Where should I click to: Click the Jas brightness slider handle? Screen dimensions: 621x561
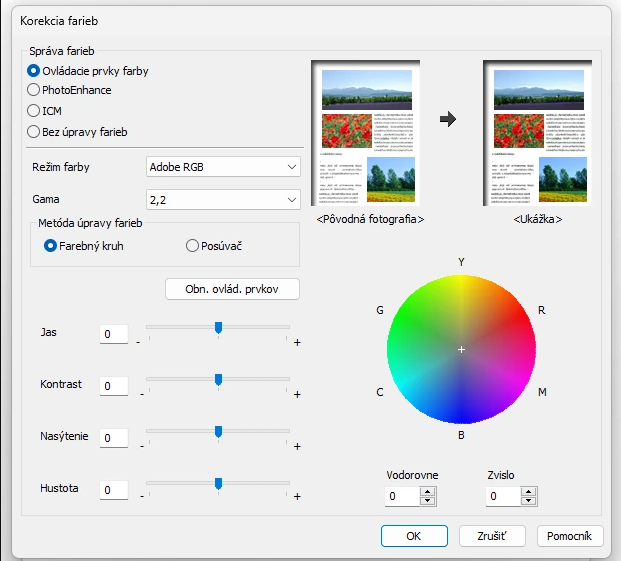pos(218,327)
